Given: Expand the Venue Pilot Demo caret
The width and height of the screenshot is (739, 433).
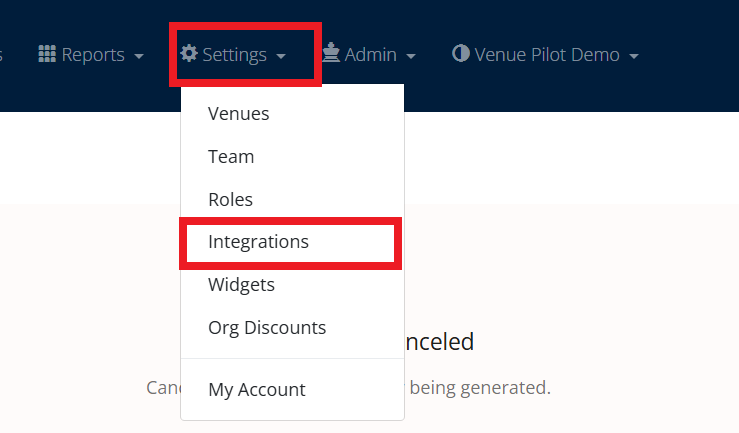Looking at the screenshot, I should point(634,56).
